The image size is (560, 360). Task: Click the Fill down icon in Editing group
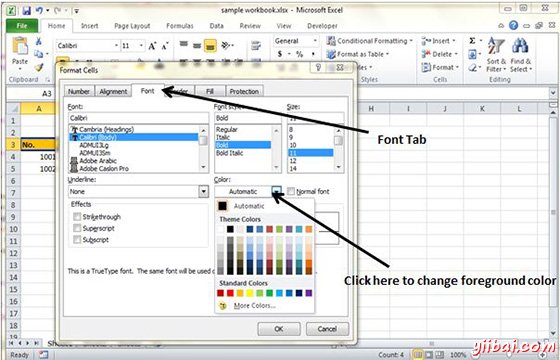pos(472,54)
